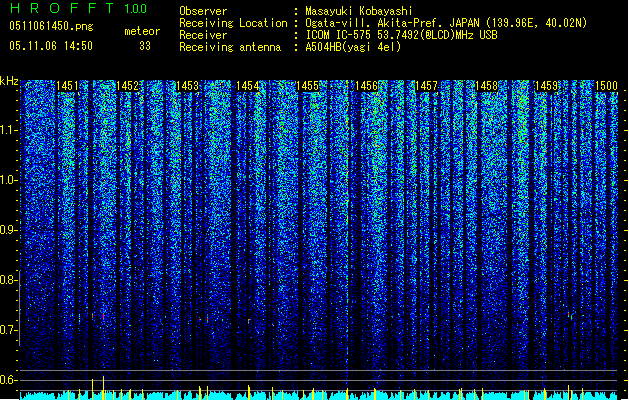Click the HROFFT 1.0.0 title text
629x400 pixels.
pos(78,8)
